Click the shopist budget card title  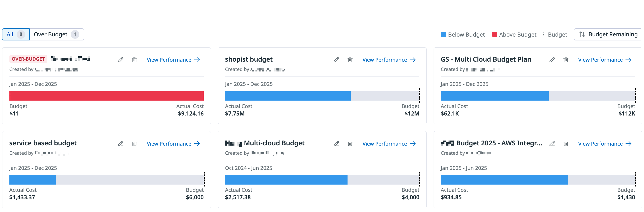(x=248, y=59)
